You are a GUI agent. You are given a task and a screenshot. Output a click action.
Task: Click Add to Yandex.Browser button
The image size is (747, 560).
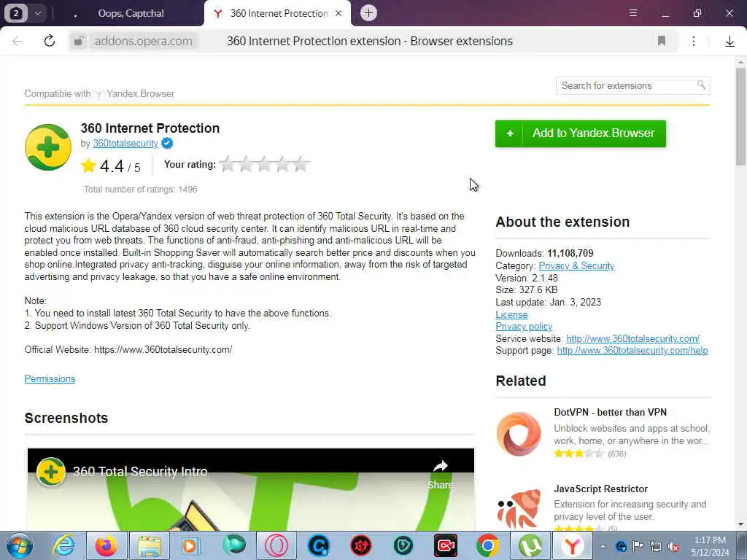point(581,133)
